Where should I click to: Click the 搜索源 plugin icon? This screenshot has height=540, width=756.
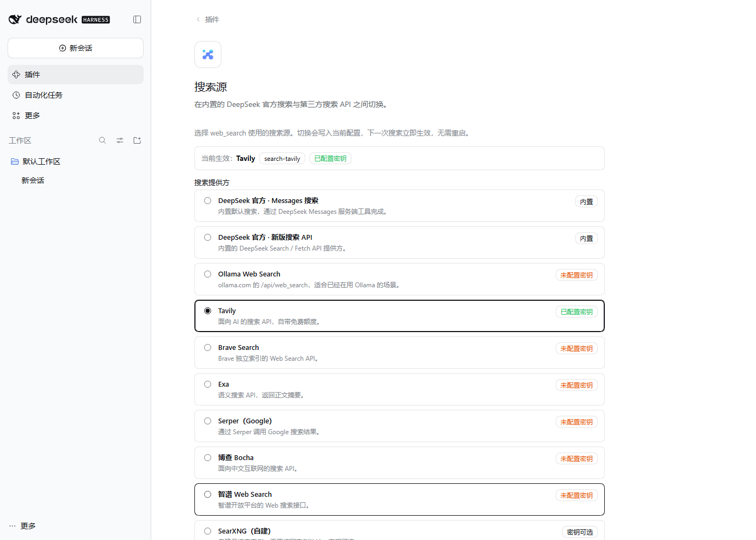click(208, 55)
